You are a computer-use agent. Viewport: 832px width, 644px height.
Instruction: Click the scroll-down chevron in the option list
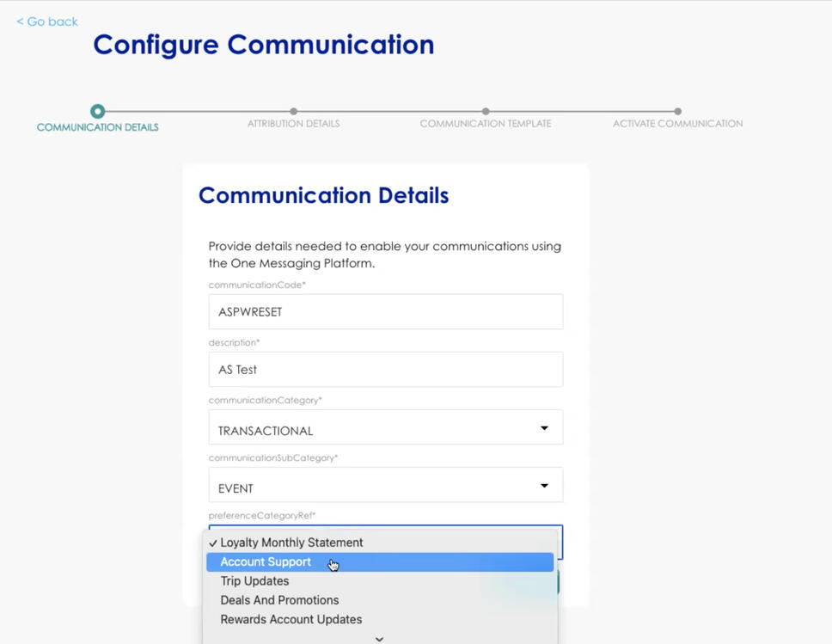coord(379,639)
